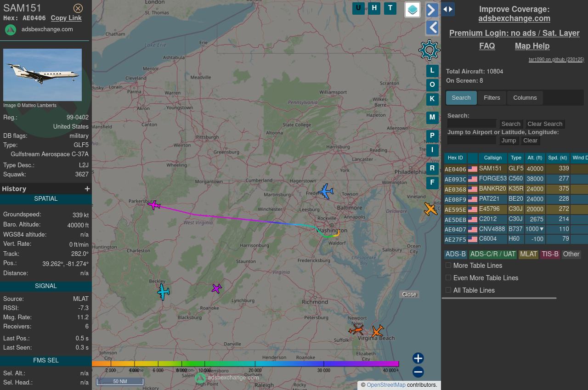588x390 pixels.
Task: Click the right chevron sidebar toggle
Action: (432, 10)
